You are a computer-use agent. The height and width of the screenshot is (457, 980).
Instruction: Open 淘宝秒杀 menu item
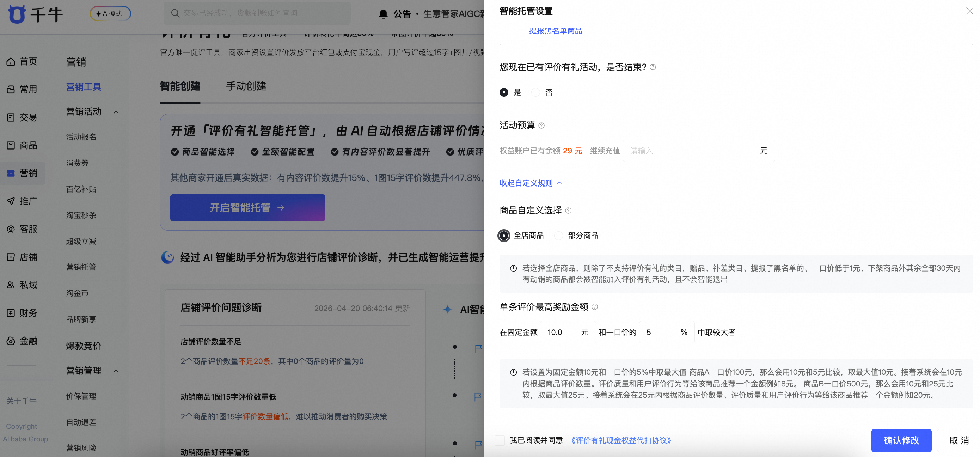pyautogui.click(x=81, y=215)
